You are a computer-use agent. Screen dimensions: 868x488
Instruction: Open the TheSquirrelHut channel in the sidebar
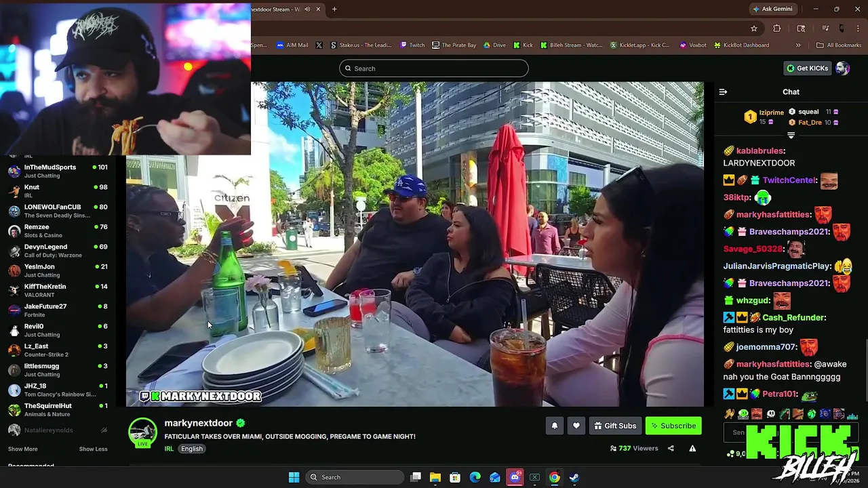(58, 409)
